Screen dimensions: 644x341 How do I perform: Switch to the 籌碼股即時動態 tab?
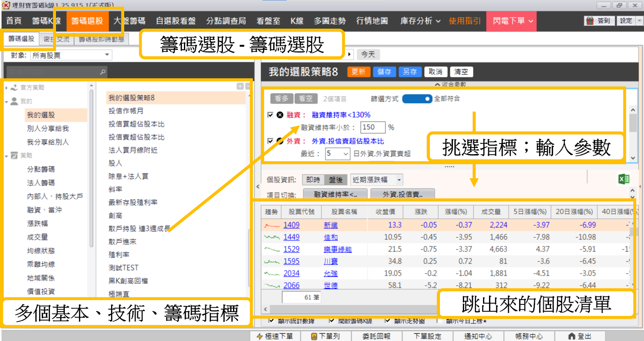tap(101, 39)
